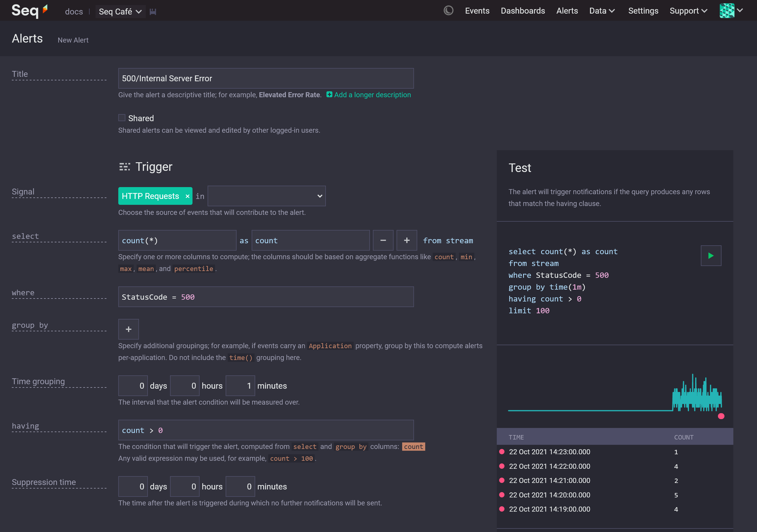Click the red dot for the 14:19:00 row
The image size is (757, 532).
pos(502,509)
